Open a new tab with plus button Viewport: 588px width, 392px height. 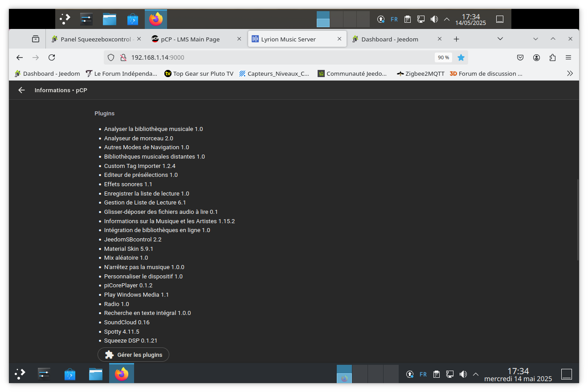(x=456, y=39)
